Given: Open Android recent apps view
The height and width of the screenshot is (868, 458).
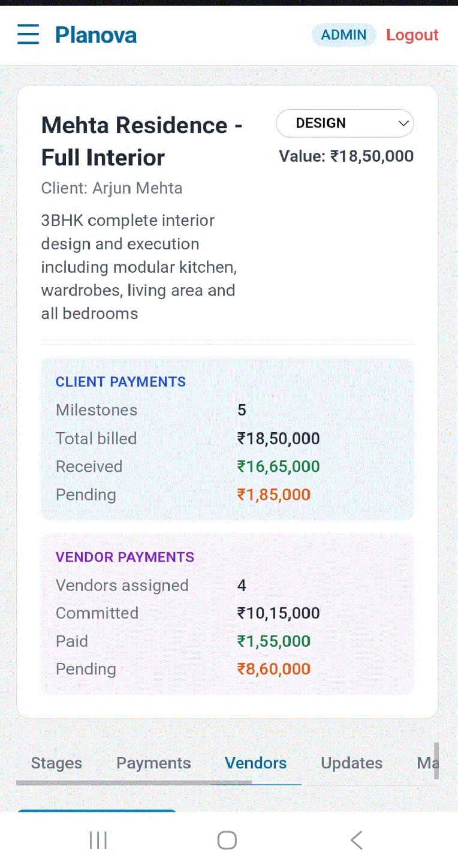Looking at the screenshot, I should pos(98,840).
